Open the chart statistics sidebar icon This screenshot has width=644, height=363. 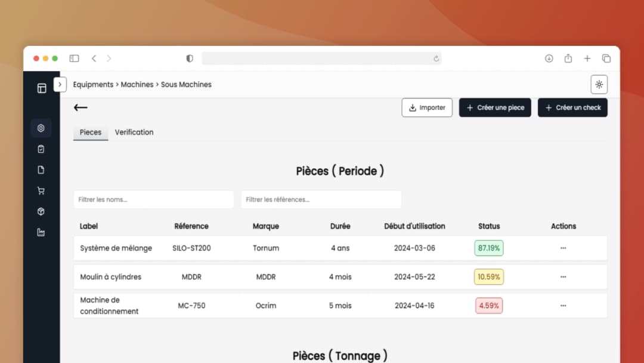(41, 232)
